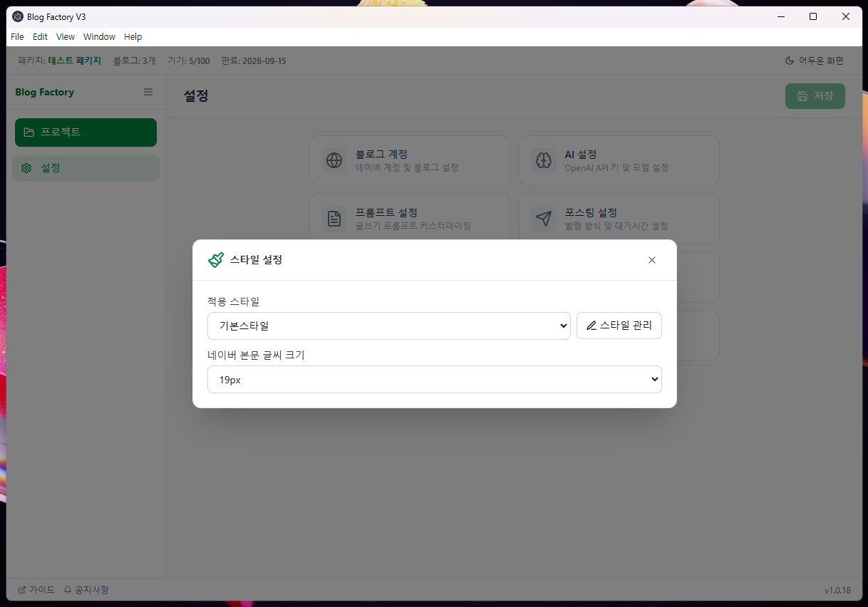The width and height of the screenshot is (868, 607).
Task: Click the brain icon for AI 설정
Action: [544, 160]
